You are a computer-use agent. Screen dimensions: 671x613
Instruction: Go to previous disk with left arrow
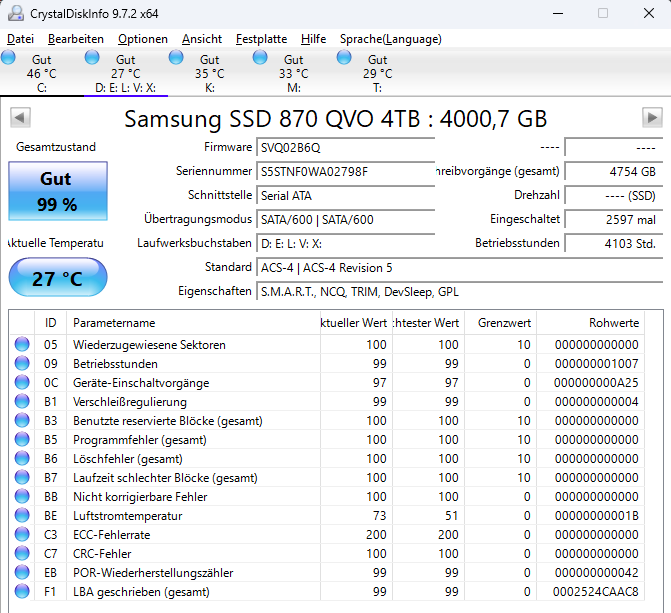tap(20, 118)
